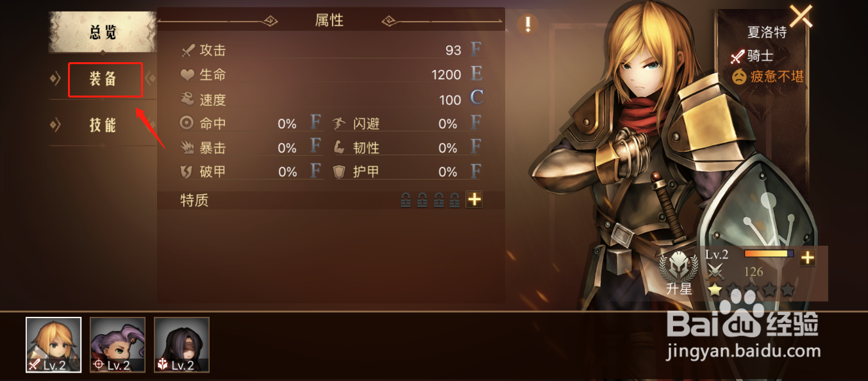The image size is (868, 381).
Task: Click the 命中 accuracy target icon
Action: (187, 123)
